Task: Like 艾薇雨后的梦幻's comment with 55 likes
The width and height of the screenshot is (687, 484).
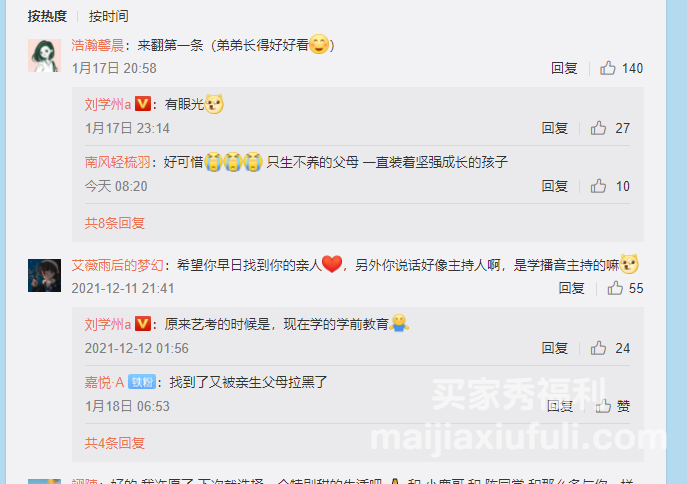Action: [615, 288]
